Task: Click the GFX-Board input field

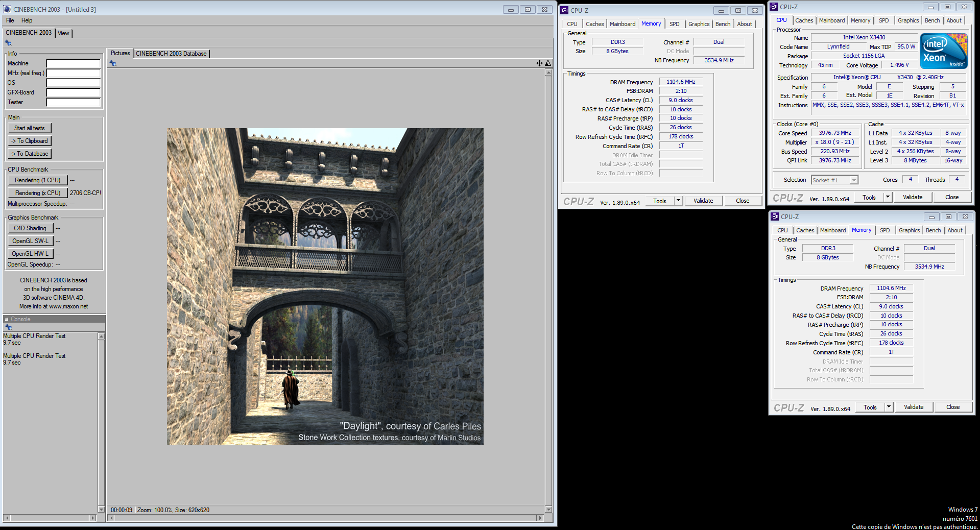Action: click(x=74, y=92)
